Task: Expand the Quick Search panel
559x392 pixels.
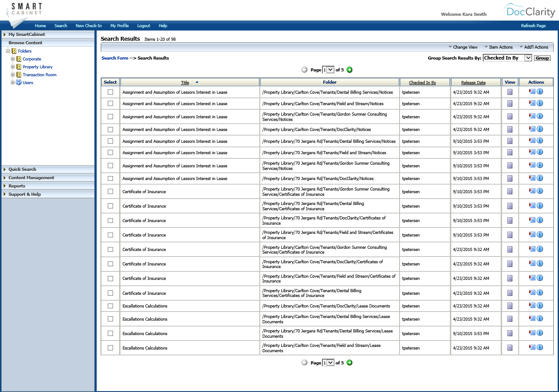Action: tap(48, 169)
